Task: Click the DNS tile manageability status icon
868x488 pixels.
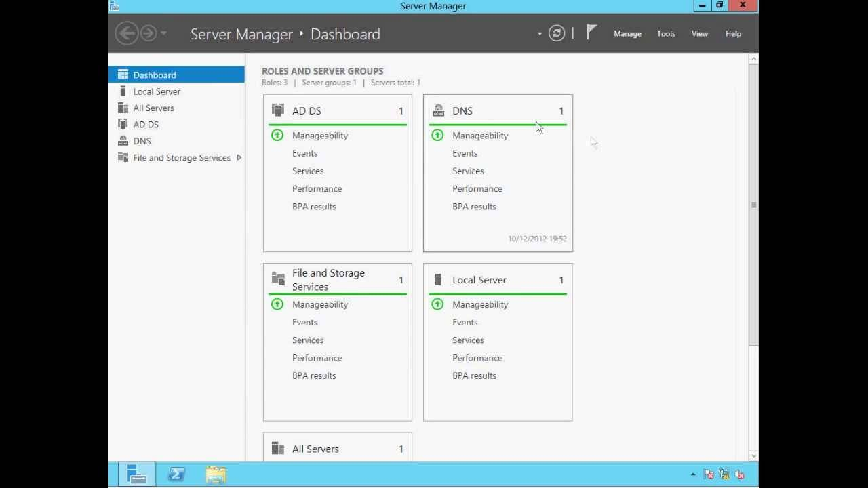Action: click(437, 136)
